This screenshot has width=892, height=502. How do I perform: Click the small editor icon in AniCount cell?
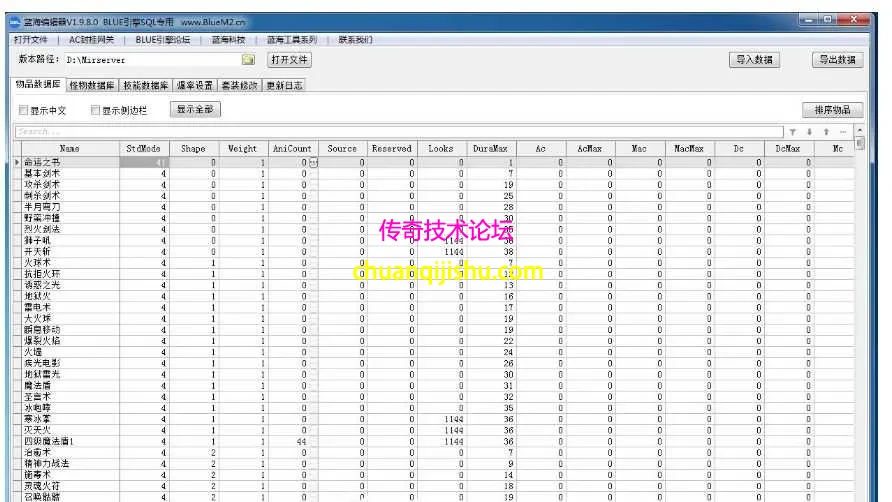[313, 162]
